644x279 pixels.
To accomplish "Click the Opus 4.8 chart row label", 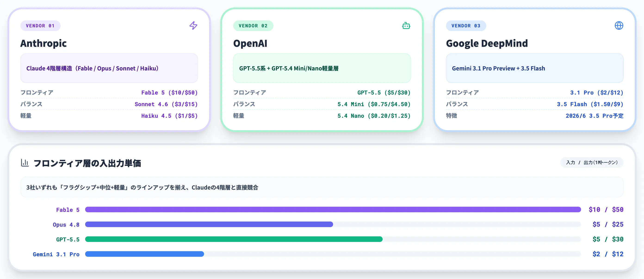I will pyautogui.click(x=66, y=225).
